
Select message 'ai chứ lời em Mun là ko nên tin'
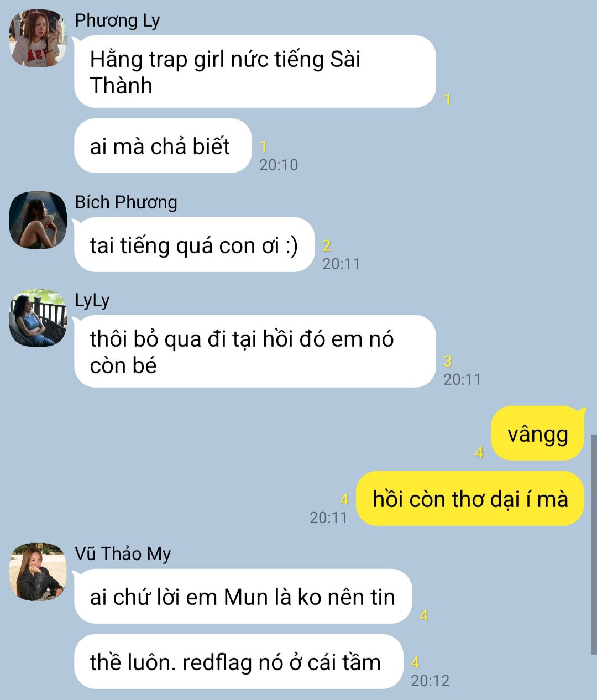pyautogui.click(x=243, y=597)
